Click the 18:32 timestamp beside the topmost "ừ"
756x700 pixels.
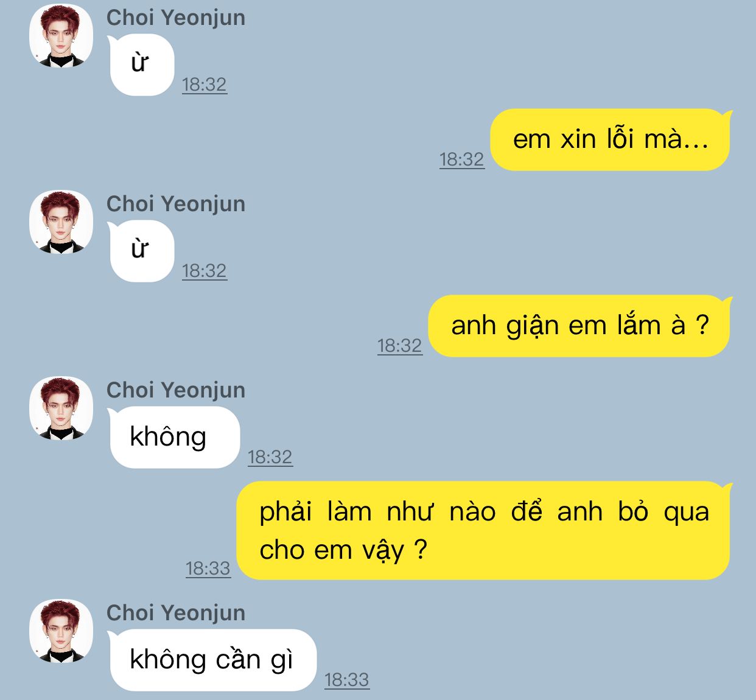(205, 85)
